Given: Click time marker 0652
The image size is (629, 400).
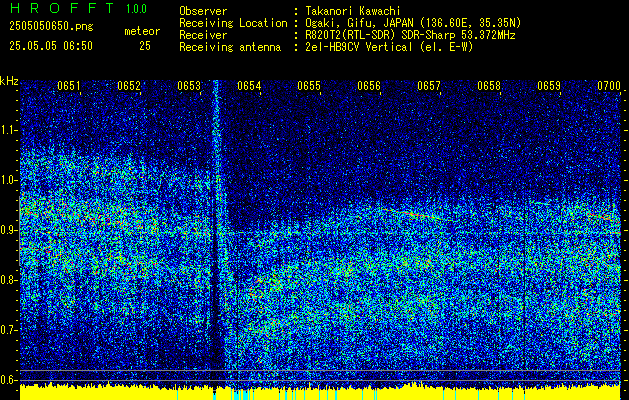Looking at the screenshot, I should tap(129, 86).
